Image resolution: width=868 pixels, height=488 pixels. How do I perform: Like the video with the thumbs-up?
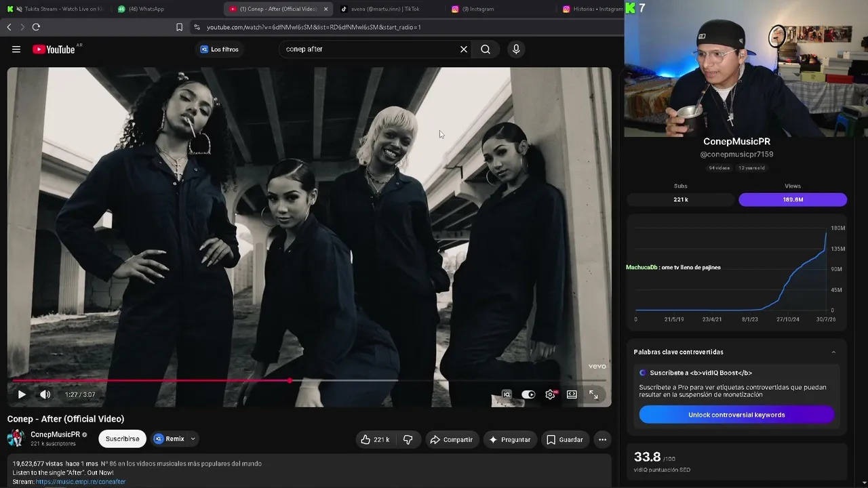click(374, 439)
